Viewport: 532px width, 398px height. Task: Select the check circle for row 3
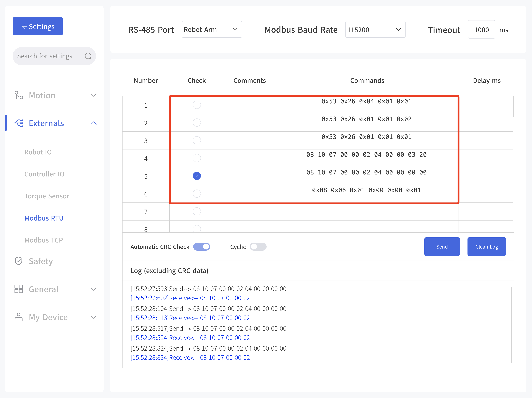197,140
